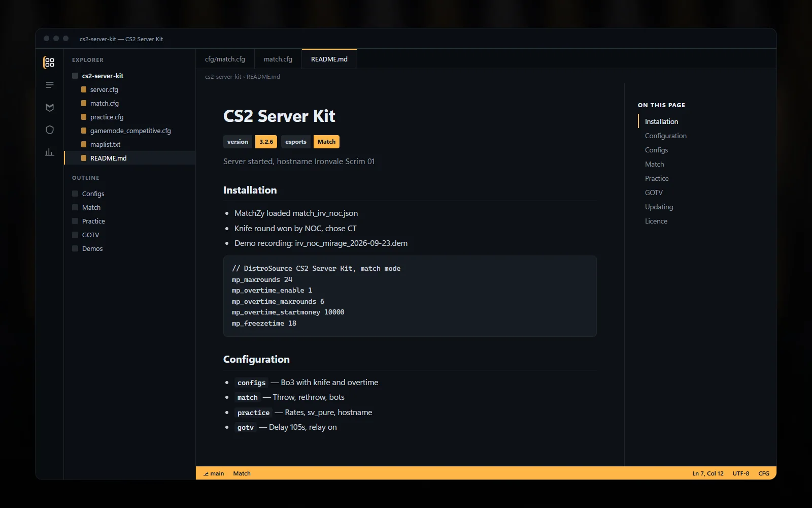Switch to the cfg/match.cfg tab
This screenshot has height=508, width=812.
click(225, 59)
